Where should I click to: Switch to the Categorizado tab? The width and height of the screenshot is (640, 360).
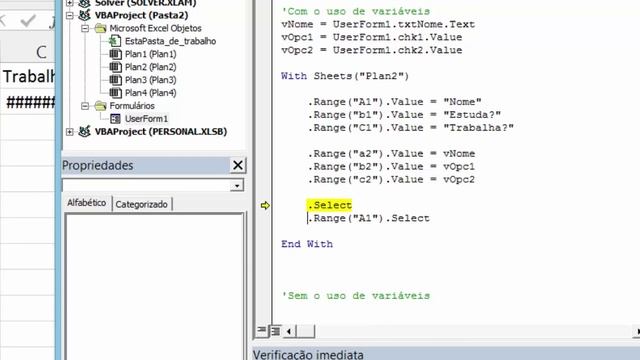point(142,204)
